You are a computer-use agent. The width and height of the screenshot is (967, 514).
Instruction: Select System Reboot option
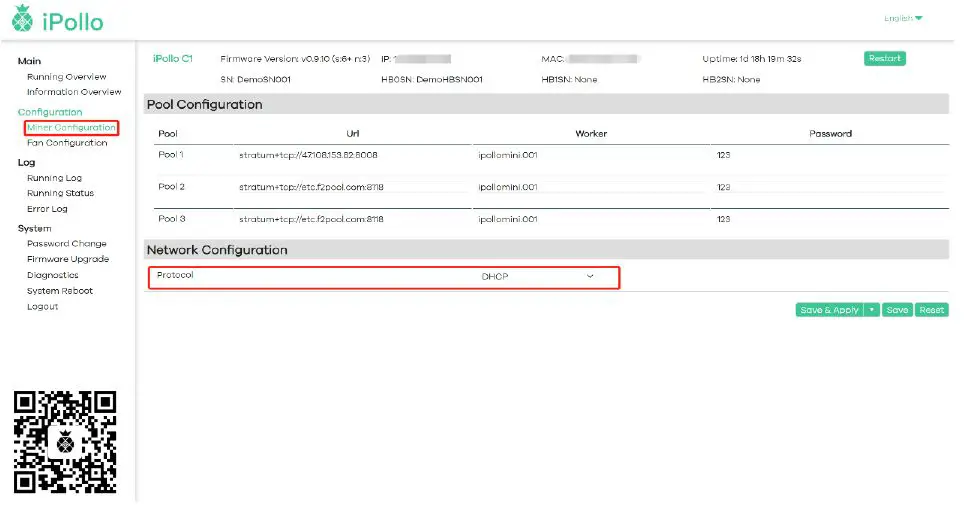[60, 291]
